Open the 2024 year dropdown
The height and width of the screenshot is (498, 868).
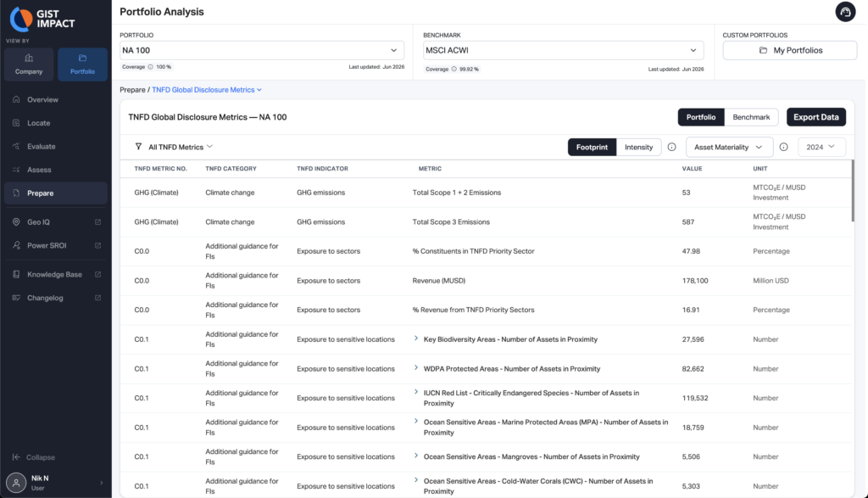pyautogui.click(x=821, y=147)
